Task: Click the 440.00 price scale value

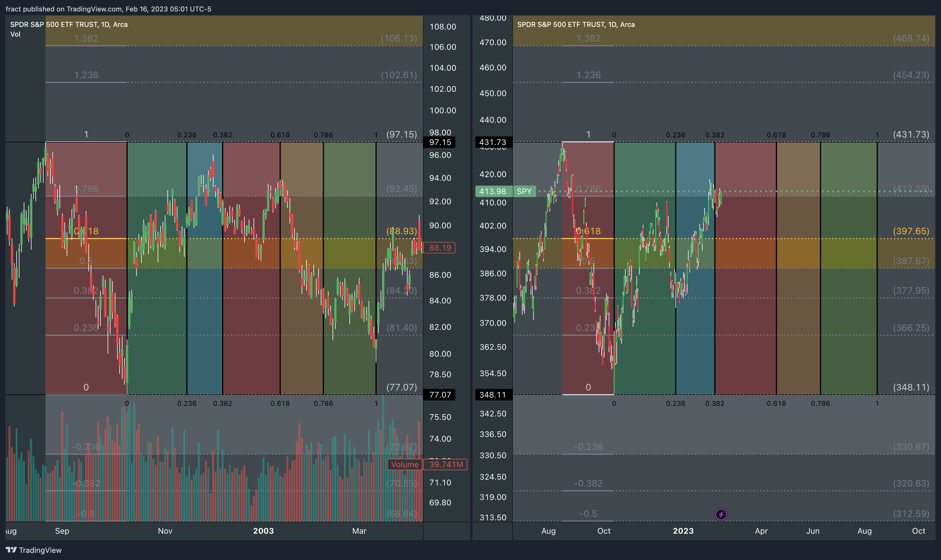Action: click(493, 120)
